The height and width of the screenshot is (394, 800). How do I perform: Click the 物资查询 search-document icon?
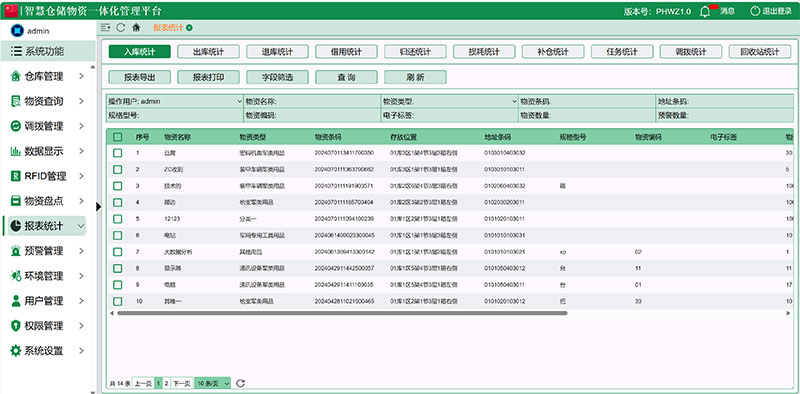[16, 101]
